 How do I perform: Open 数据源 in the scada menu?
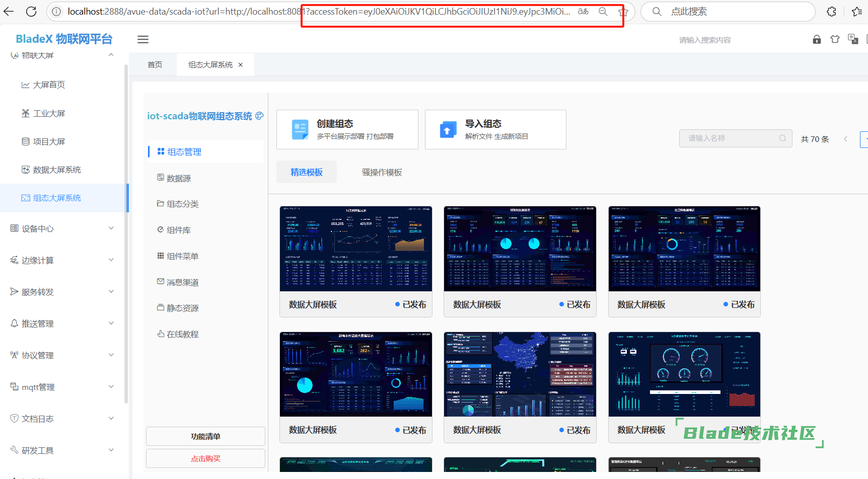point(179,178)
